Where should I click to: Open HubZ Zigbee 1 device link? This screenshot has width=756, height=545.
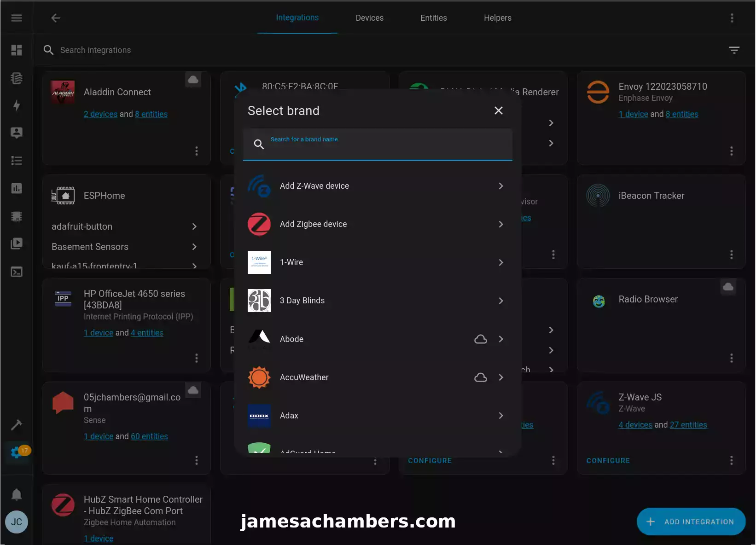click(99, 539)
